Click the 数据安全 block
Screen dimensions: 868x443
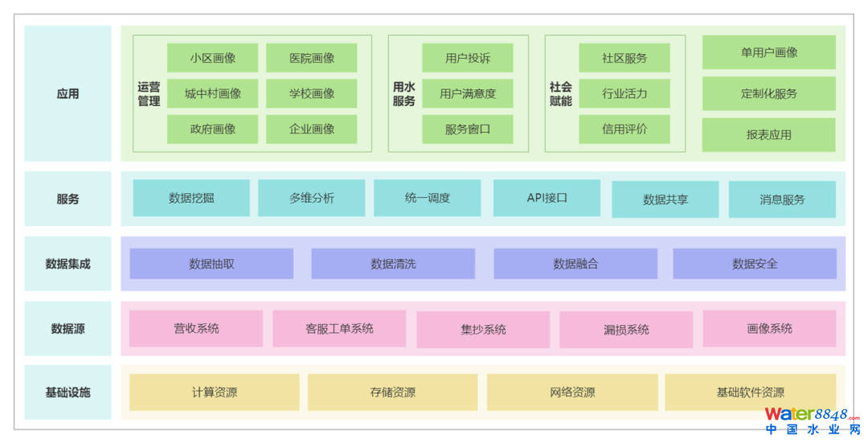(x=754, y=264)
